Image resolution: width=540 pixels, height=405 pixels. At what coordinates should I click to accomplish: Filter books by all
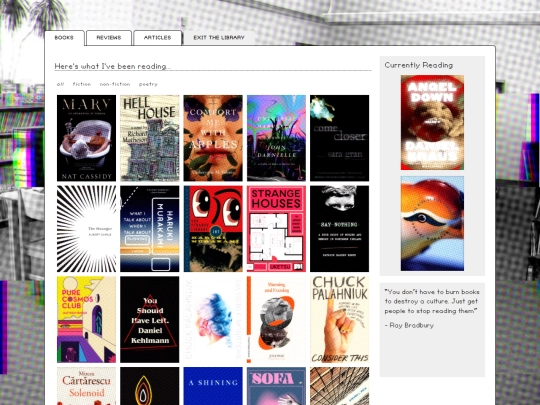click(x=60, y=84)
